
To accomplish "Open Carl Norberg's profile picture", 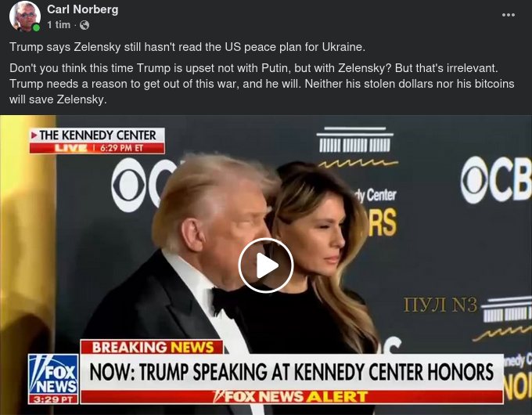I will point(24,16).
